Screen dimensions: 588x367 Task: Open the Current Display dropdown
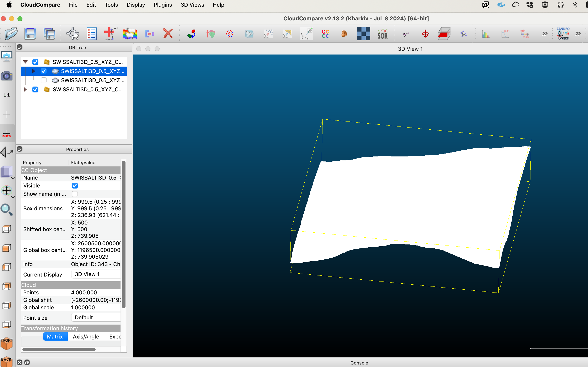point(96,274)
